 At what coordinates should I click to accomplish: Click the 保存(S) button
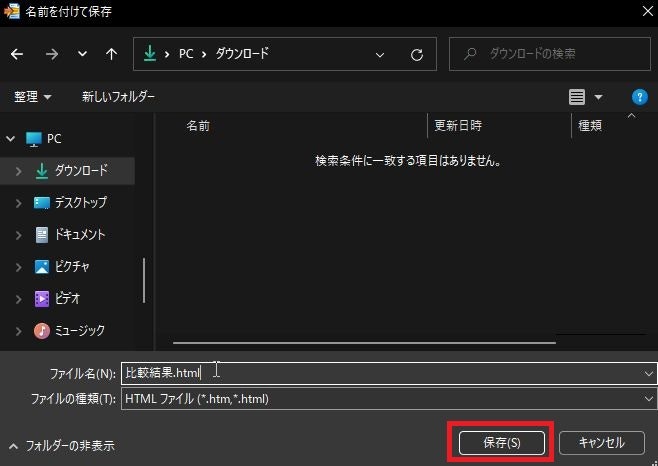(502, 443)
